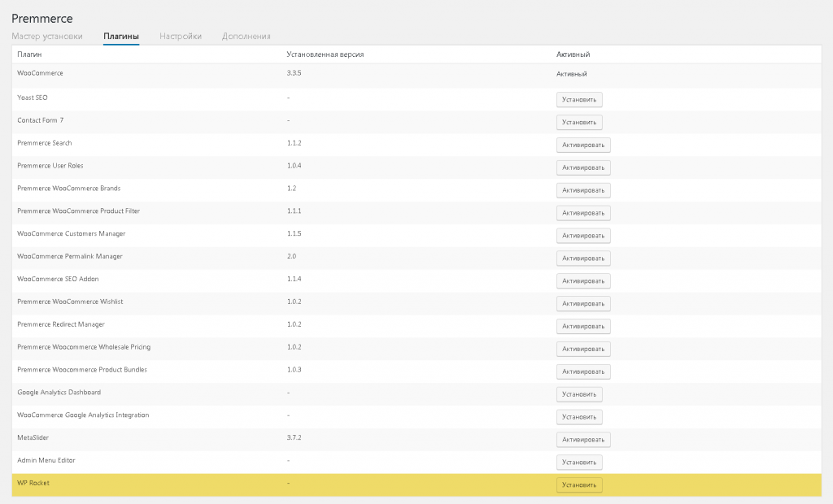This screenshot has height=504, width=833.
Task: Select Premmerce Redirect Manager name
Action: coord(61,324)
